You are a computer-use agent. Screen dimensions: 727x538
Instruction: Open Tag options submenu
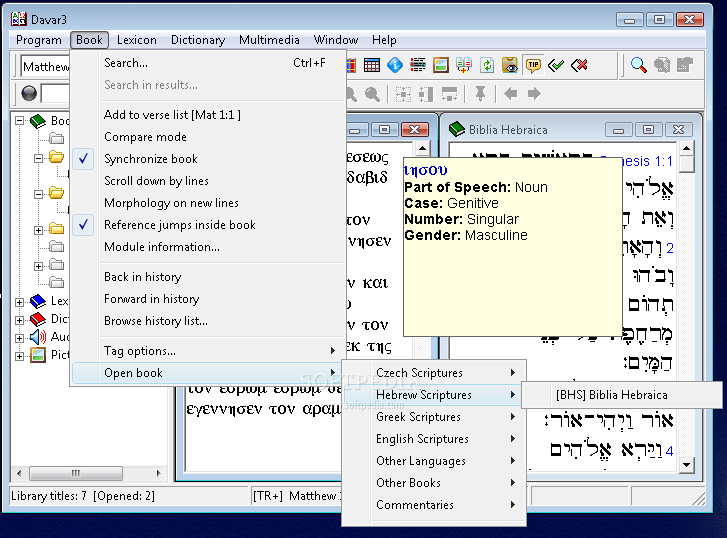point(209,351)
